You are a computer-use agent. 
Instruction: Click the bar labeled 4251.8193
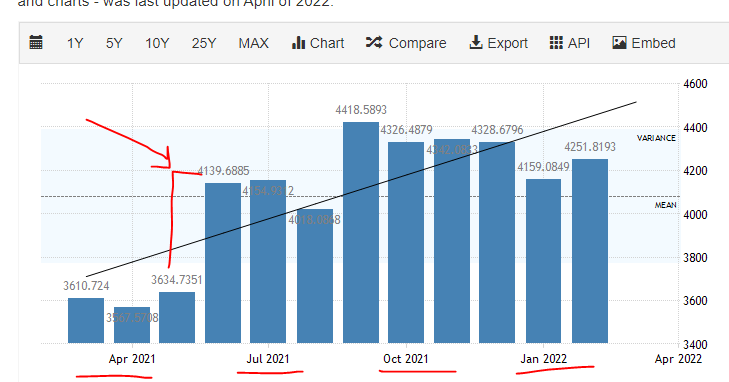click(x=590, y=251)
